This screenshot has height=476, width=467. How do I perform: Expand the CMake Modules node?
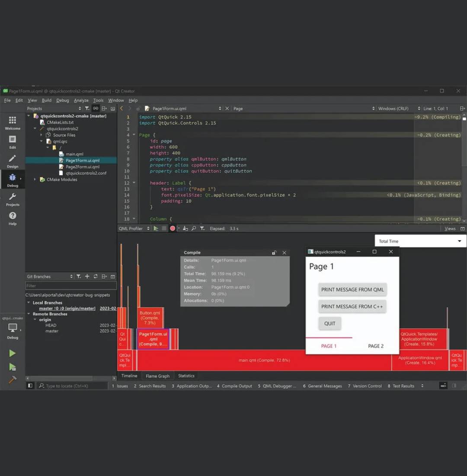tap(35, 180)
